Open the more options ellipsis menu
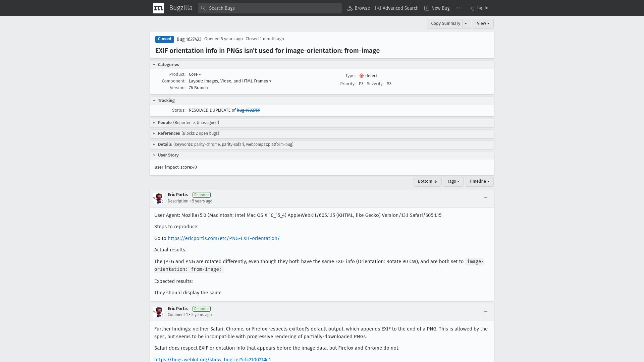 click(x=458, y=8)
